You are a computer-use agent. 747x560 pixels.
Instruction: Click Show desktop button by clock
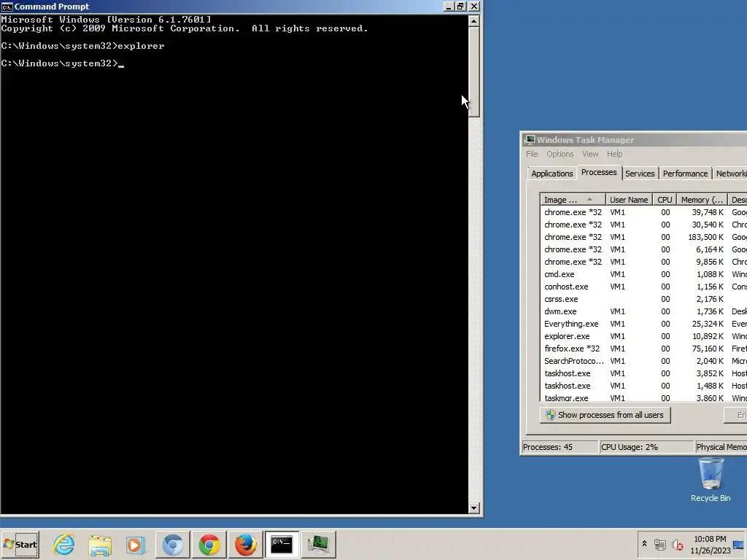coord(739,544)
